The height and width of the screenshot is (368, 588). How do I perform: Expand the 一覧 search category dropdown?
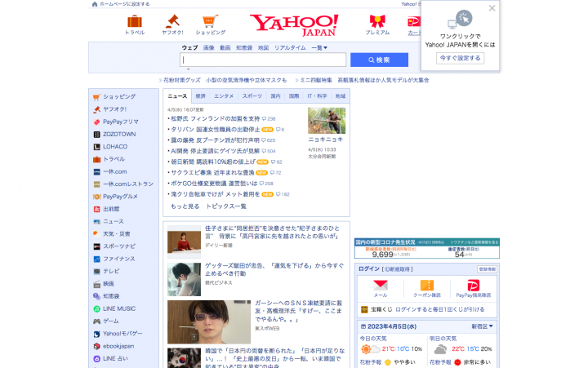[318, 48]
